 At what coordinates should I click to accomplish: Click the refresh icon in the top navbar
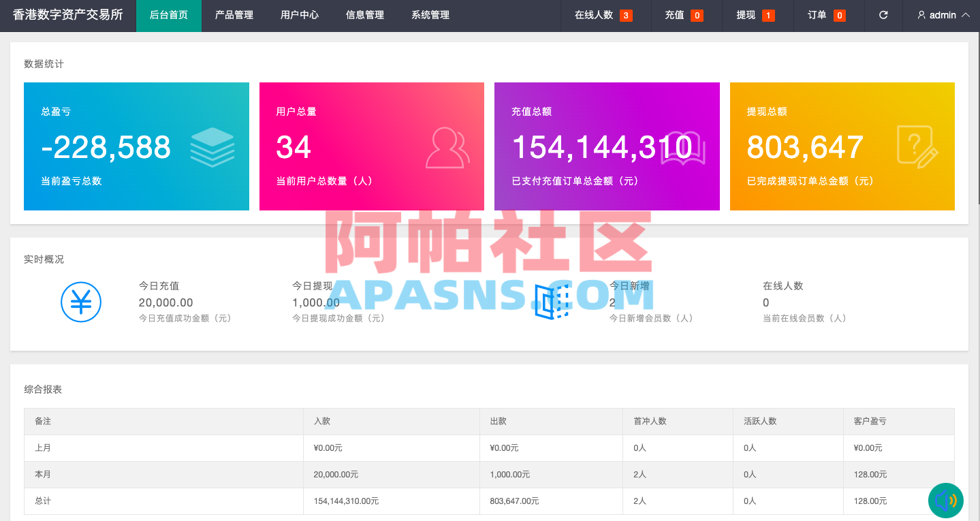point(883,14)
